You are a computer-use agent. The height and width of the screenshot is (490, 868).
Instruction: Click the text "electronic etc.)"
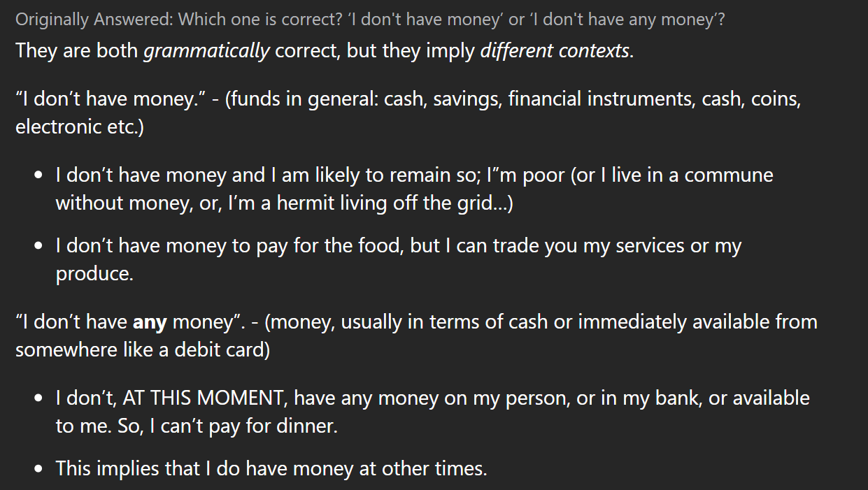79,127
